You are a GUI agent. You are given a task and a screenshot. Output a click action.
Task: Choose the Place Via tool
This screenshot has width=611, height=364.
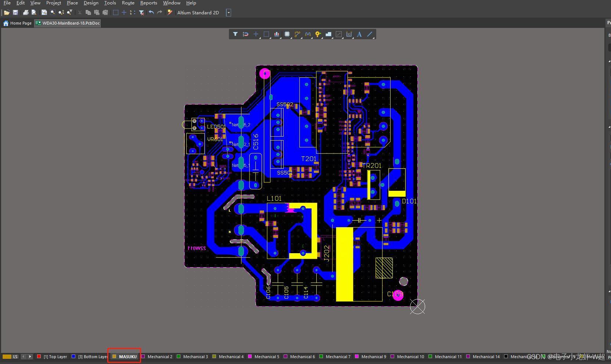point(318,34)
